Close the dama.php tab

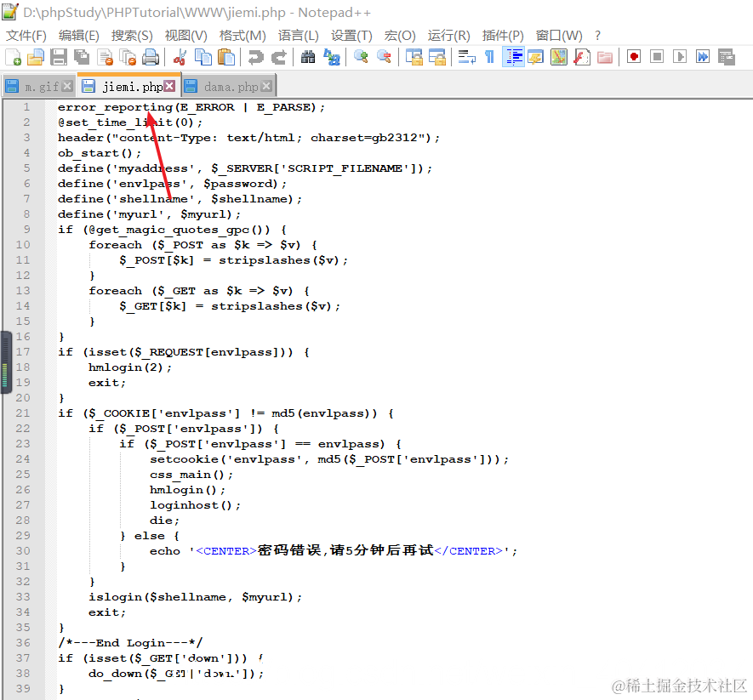pyautogui.click(x=266, y=87)
